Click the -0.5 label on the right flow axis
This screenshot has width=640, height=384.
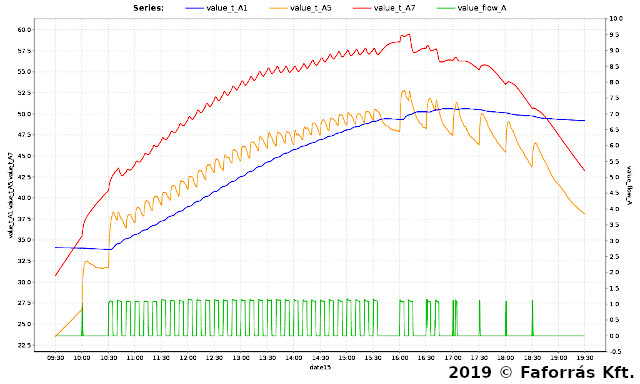click(615, 352)
